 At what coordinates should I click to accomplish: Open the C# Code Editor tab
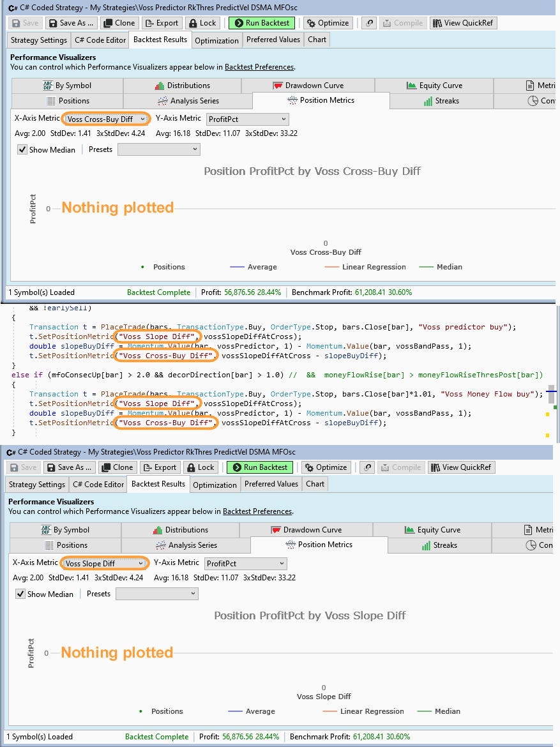pyautogui.click(x=100, y=39)
